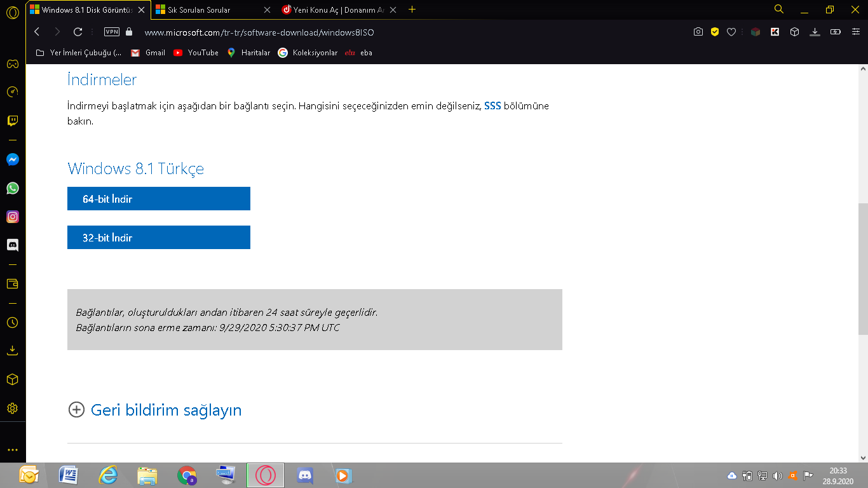
Task: Open the ad blocker shield badge
Action: [x=715, y=31]
